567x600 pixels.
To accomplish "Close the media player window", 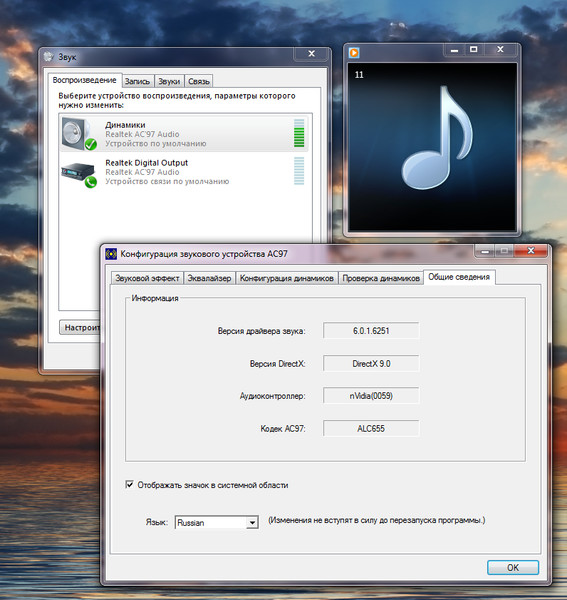I will 500,49.
